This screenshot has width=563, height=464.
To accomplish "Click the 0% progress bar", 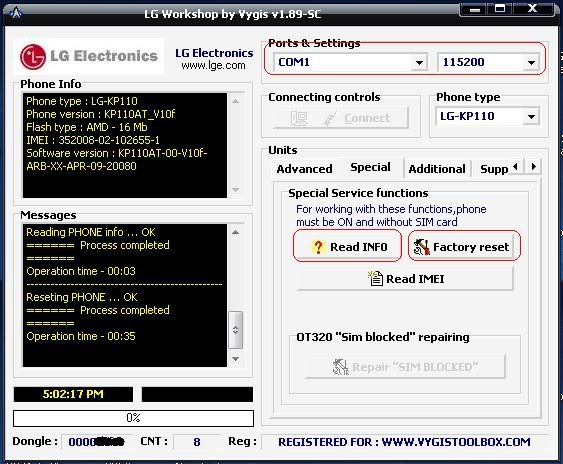I will coord(133,418).
